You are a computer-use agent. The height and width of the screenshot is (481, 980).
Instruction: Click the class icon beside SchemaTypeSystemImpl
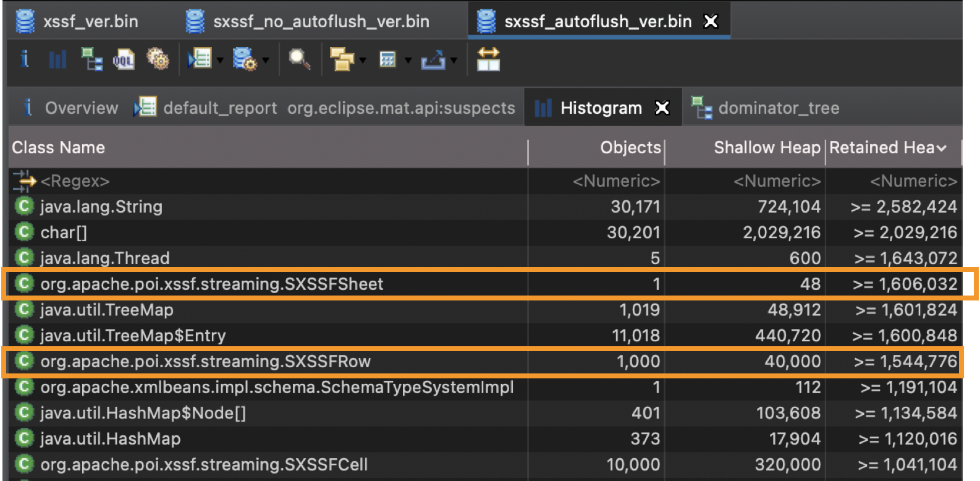click(24, 387)
